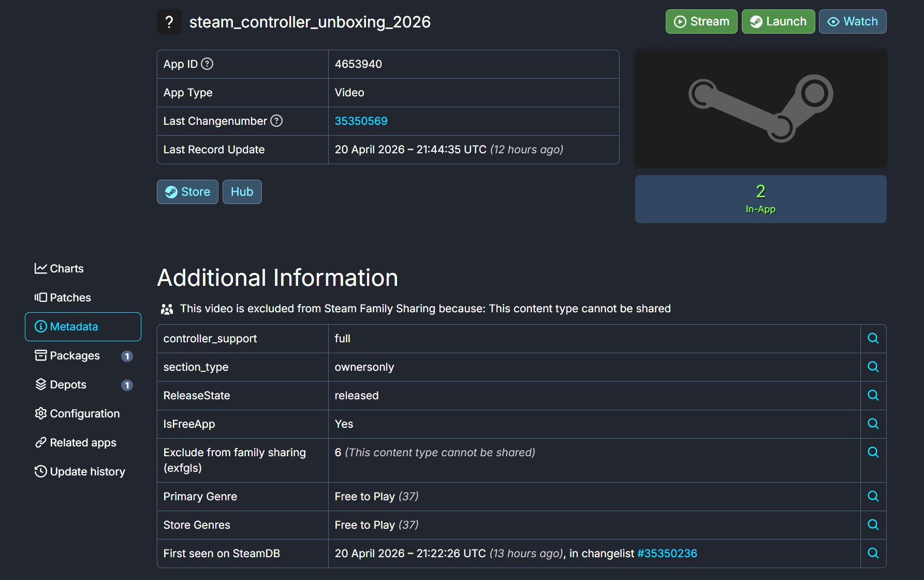Image resolution: width=924 pixels, height=580 pixels.
Task: Open changenumber 35350569 link
Action: click(361, 121)
